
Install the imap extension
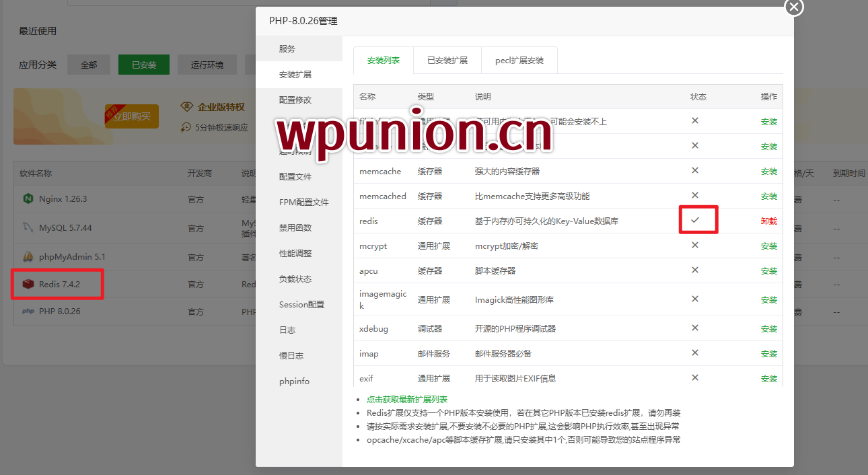(x=769, y=354)
